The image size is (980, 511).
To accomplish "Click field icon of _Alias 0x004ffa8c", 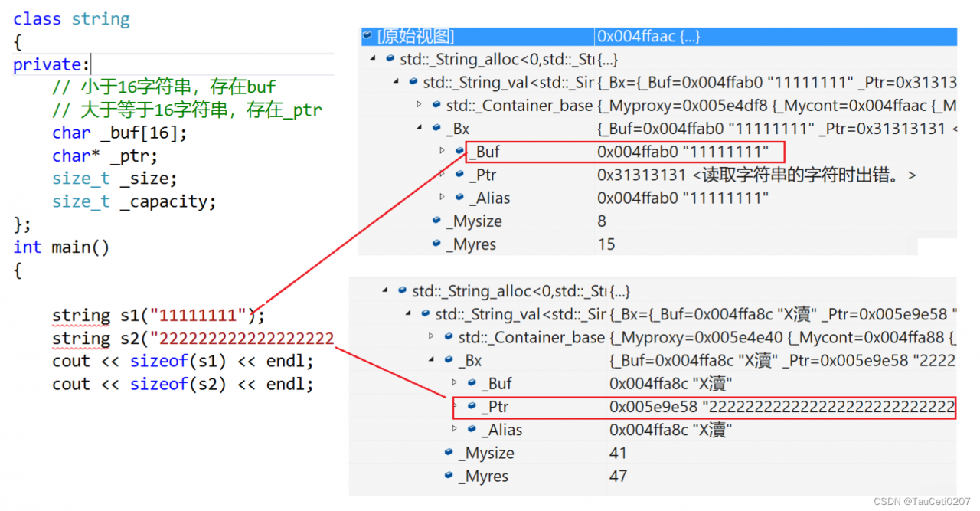I will (x=472, y=430).
